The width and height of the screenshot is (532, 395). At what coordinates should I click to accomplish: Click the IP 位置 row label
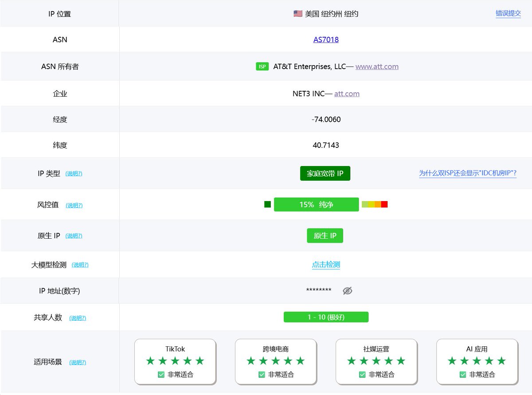pos(60,14)
